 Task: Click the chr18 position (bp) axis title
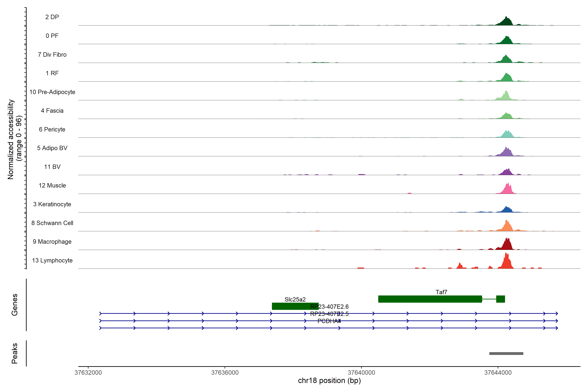click(x=329, y=381)
